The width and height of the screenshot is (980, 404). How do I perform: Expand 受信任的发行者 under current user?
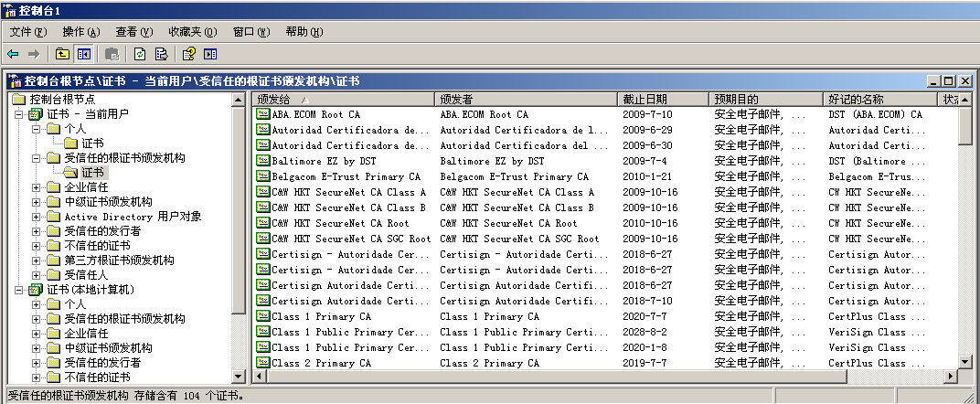point(37,231)
